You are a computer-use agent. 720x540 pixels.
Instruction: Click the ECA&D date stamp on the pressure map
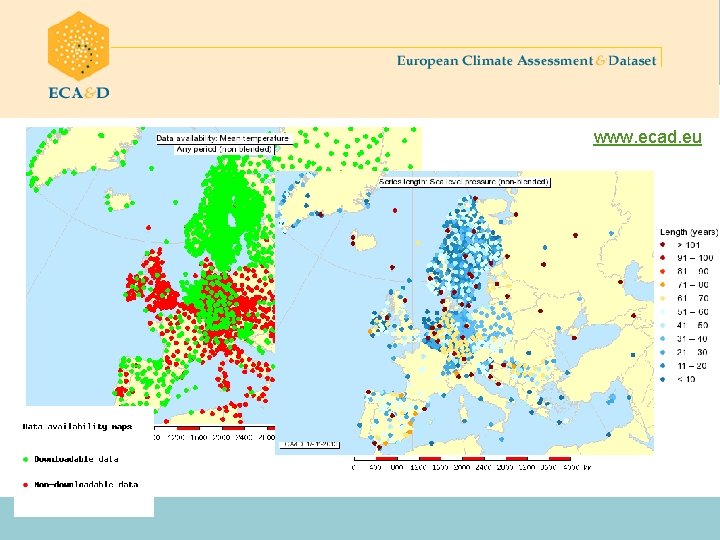(310, 444)
